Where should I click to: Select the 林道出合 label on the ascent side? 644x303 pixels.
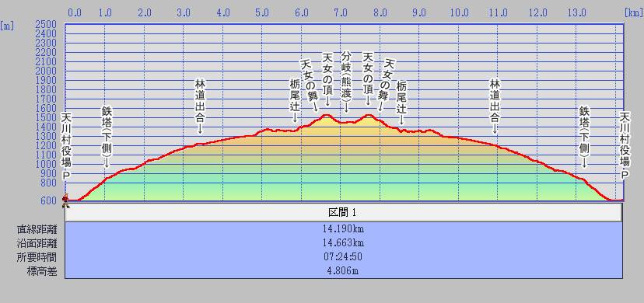(200, 101)
